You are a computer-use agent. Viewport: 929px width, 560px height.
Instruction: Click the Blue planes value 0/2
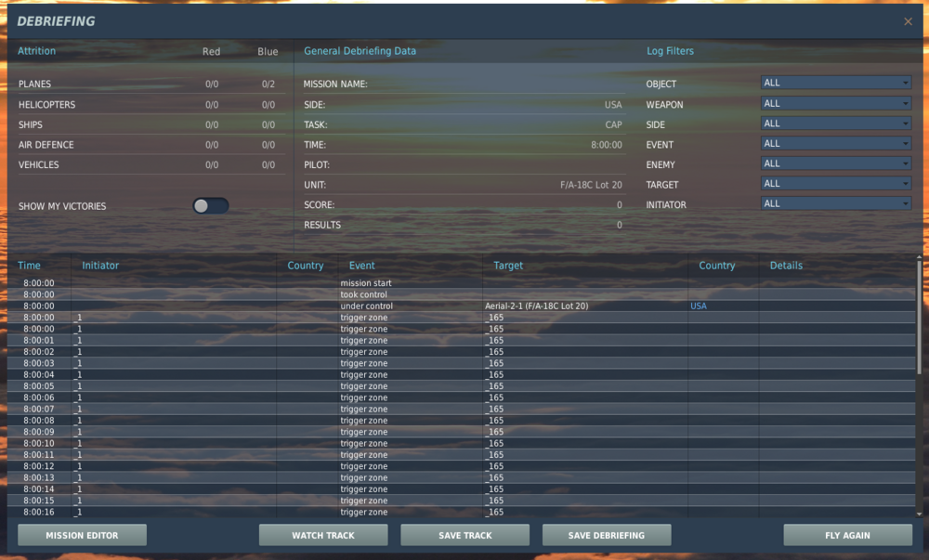pos(268,85)
